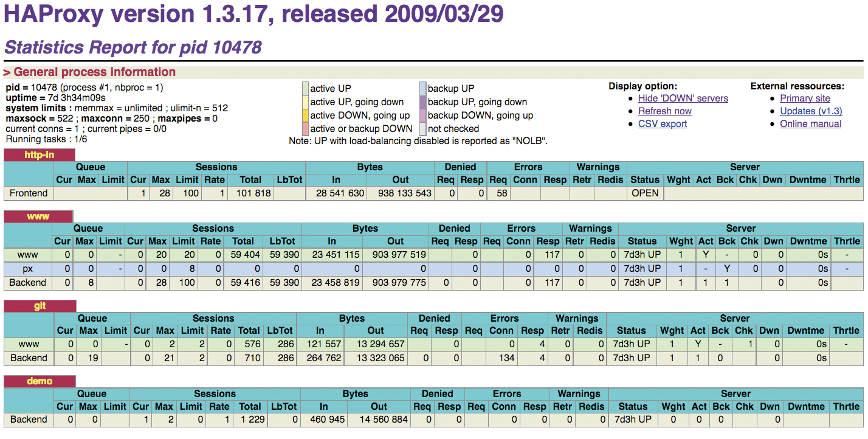
Task: Click the px server row label
Action: pos(28,269)
